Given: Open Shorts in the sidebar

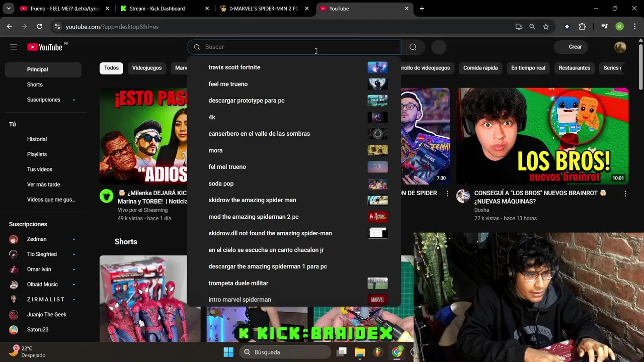Looking at the screenshot, I should (x=43, y=84).
